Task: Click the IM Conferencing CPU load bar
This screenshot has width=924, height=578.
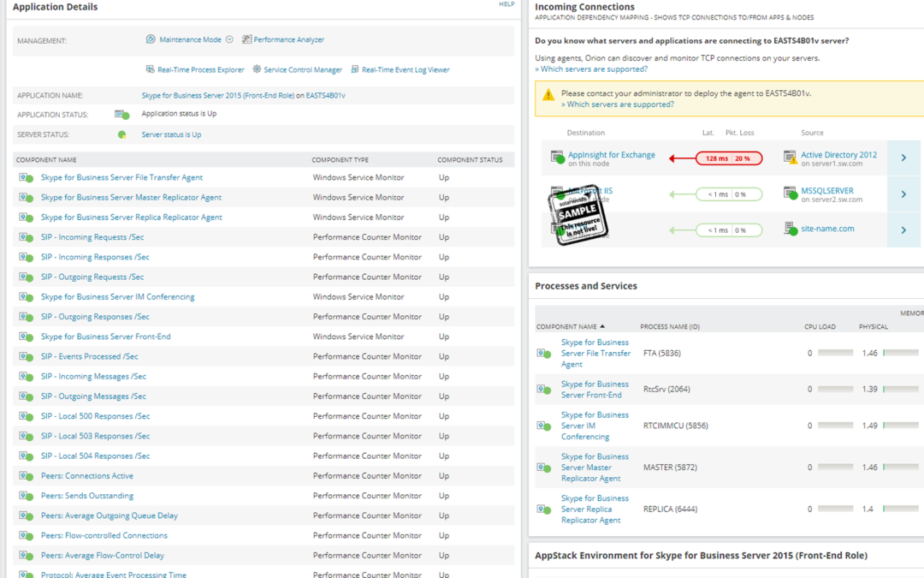Action: click(836, 426)
